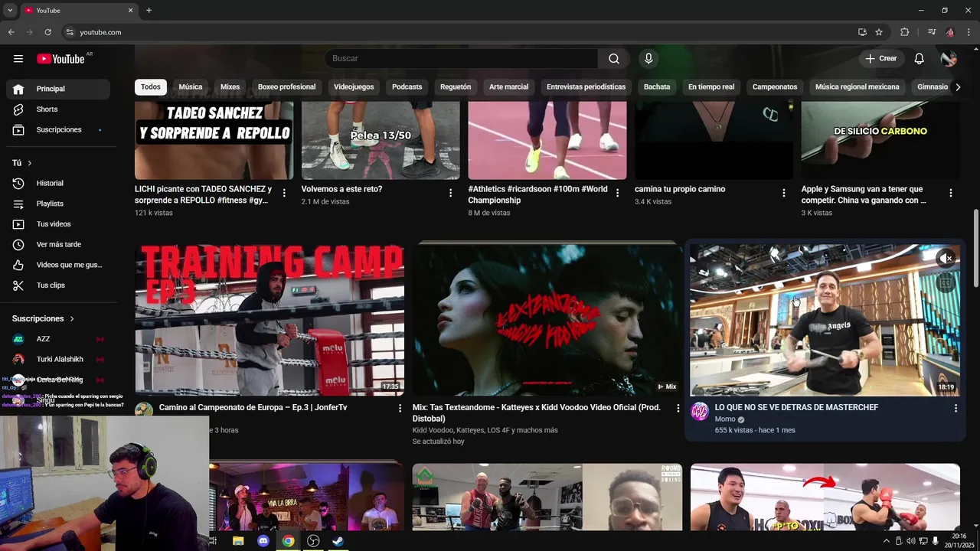Open options for the #Athletics short
Screen dimensions: 980x551
pyautogui.click(x=617, y=193)
